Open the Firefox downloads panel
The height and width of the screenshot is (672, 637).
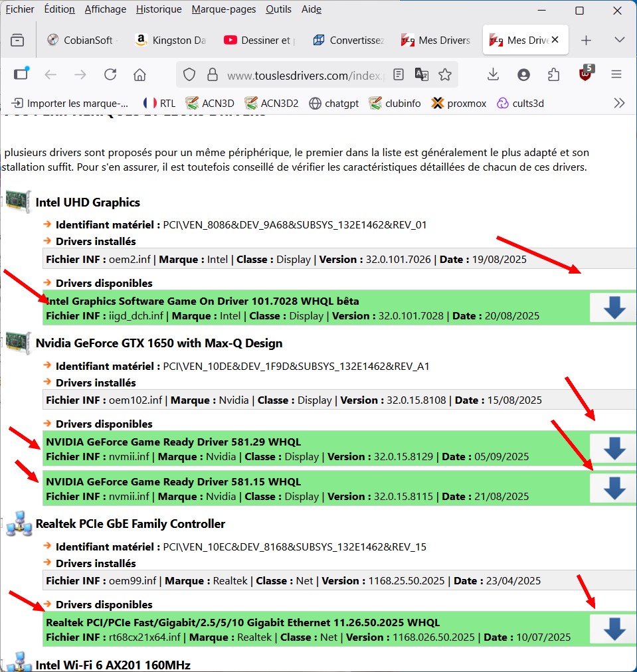(x=493, y=74)
